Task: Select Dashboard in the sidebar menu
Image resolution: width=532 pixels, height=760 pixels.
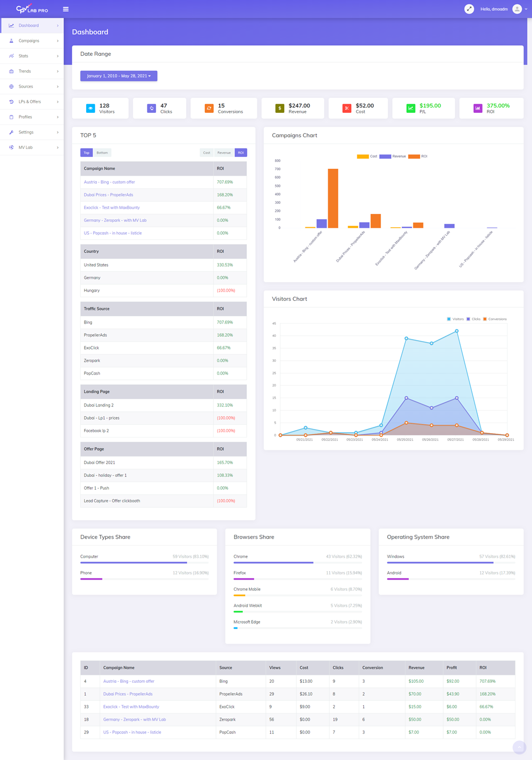Action: click(x=28, y=25)
